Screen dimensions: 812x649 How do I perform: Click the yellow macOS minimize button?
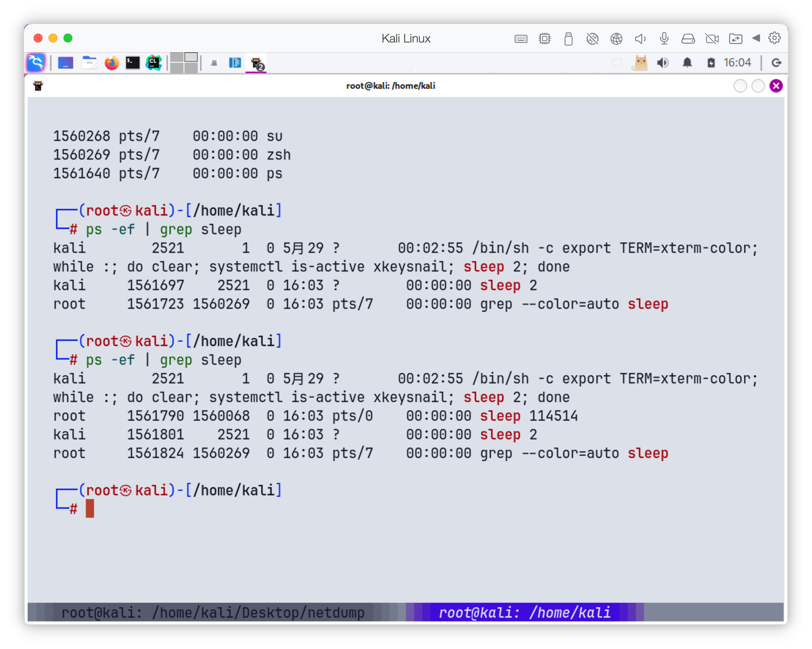(53, 38)
